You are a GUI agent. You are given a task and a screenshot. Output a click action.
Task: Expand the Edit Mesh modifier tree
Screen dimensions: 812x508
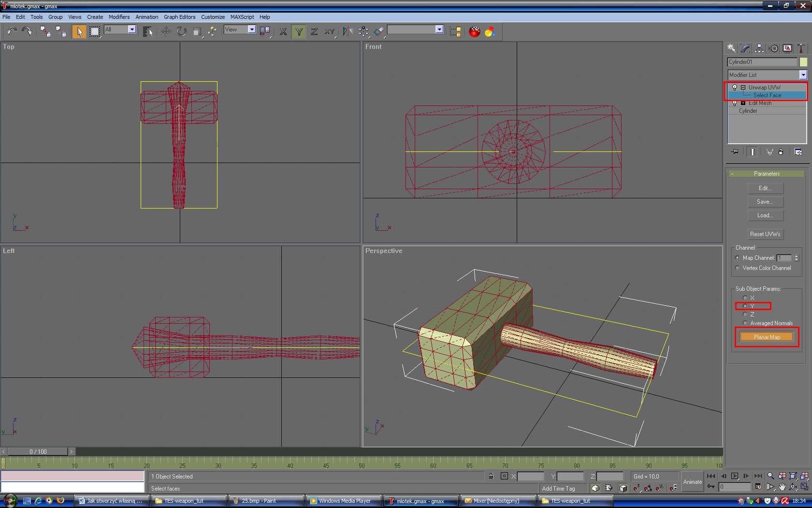point(743,103)
